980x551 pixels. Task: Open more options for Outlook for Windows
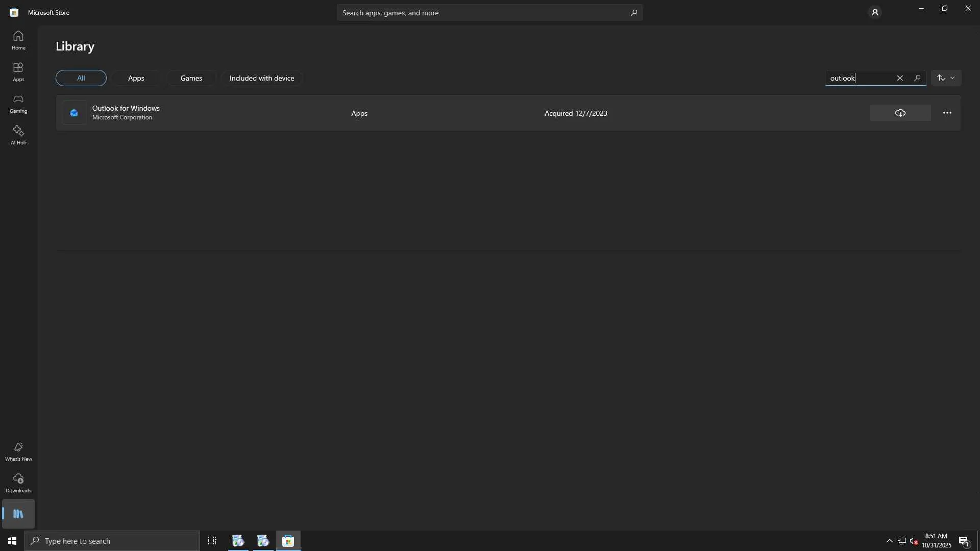(x=947, y=113)
